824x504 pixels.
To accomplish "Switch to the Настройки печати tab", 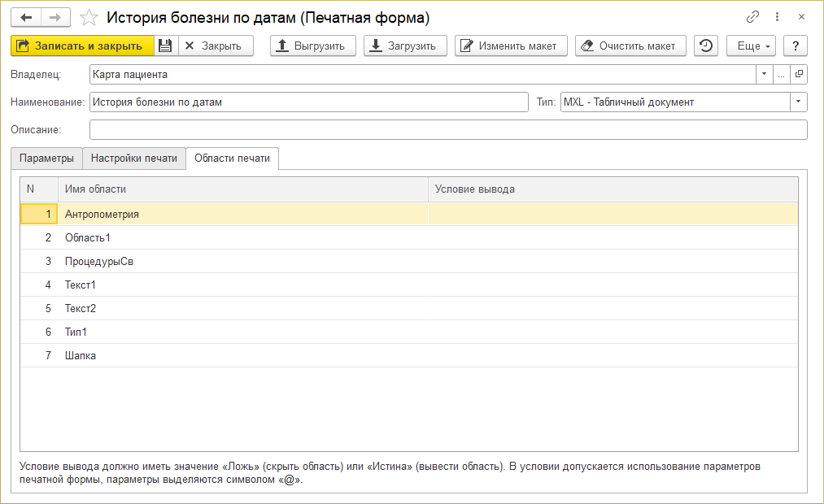I will pyautogui.click(x=134, y=159).
